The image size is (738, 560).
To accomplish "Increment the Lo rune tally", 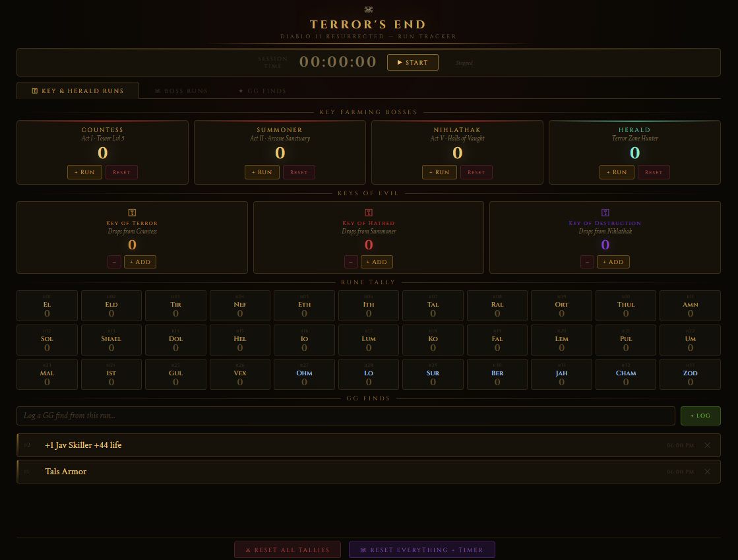I will (369, 374).
